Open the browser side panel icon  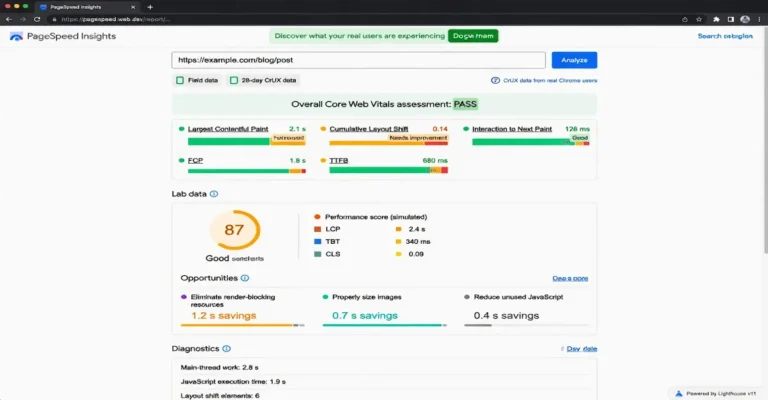pos(730,19)
